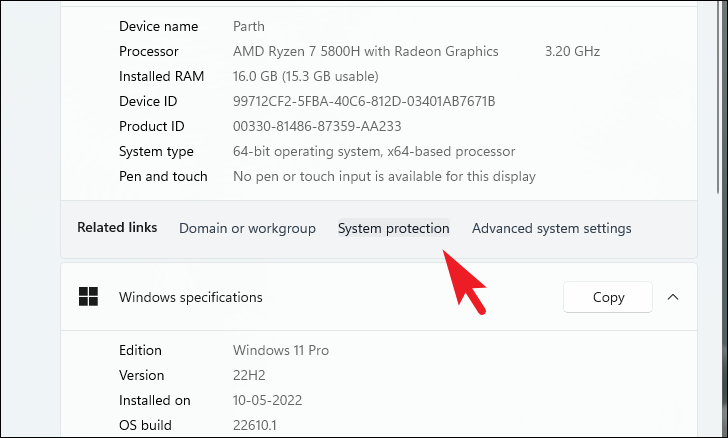The height and width of the screenshot is (438, 728).
Task: Click the OS build label
Action: 145,425
